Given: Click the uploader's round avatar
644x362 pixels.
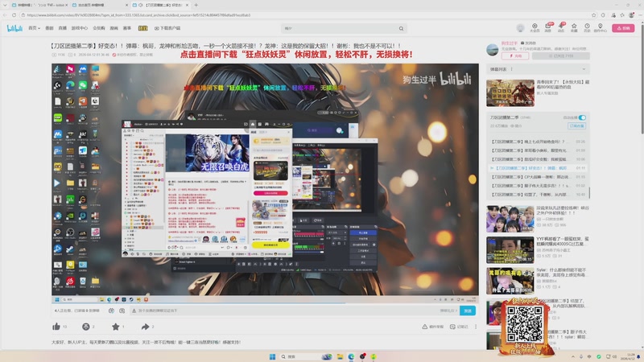Looking at the screenshot, I should point(493,50).
